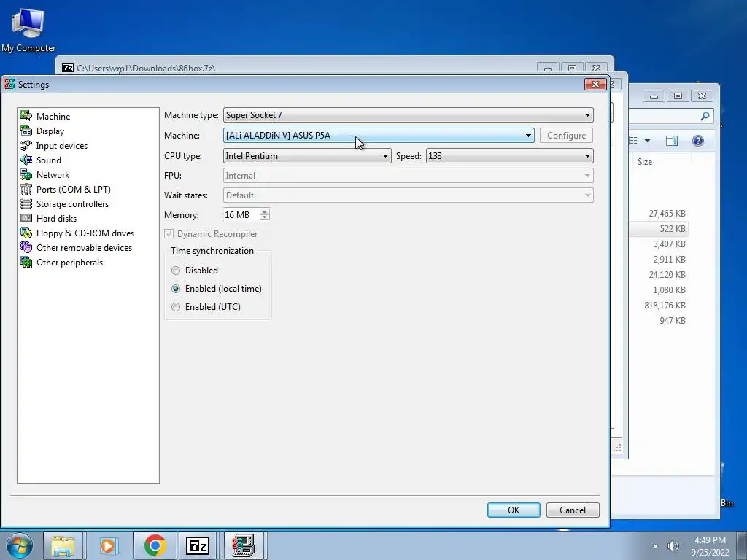747x560 pixels.
Task: Open the CPU Speed dropdown
Action: [509, 156]
